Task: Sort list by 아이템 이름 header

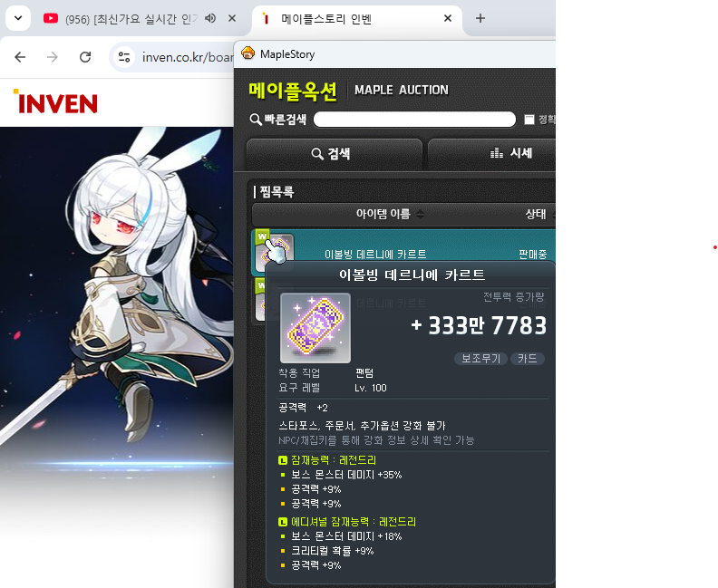Action: [x=389, y=214]
